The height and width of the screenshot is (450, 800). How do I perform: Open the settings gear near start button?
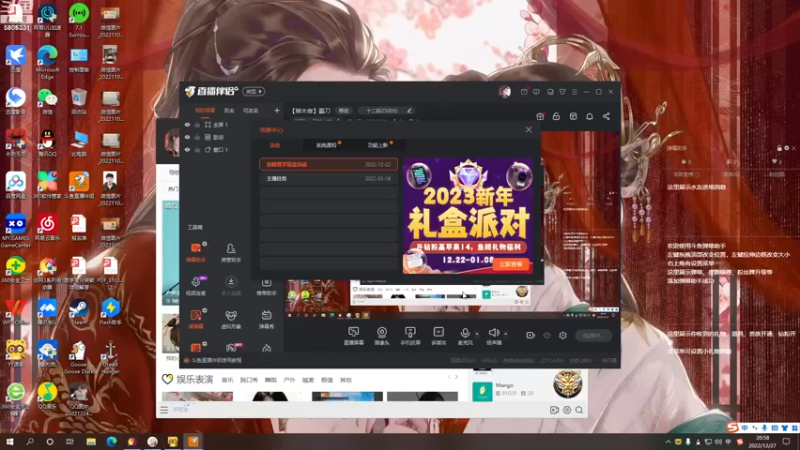tap(563, 335)
